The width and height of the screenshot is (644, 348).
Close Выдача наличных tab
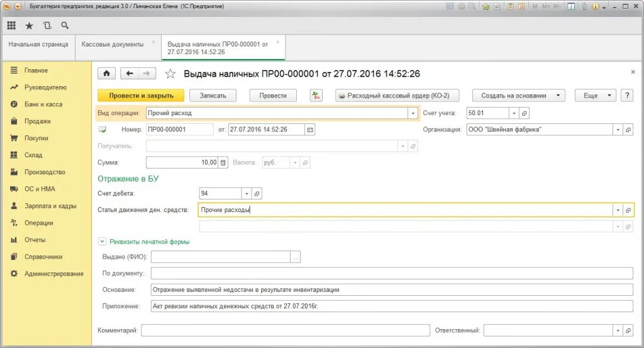pyautogui.click(x=277, y=42)
